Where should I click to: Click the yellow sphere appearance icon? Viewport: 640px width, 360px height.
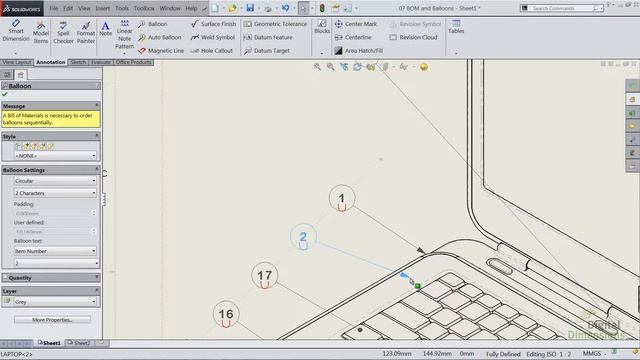(424, 67)
